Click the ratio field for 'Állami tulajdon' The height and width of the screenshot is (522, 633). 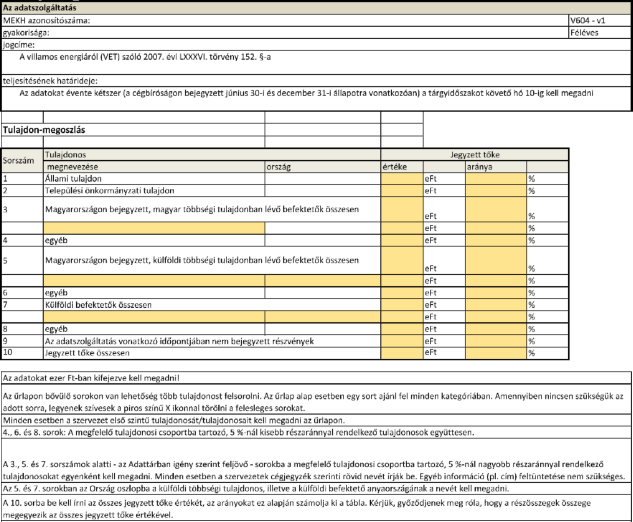(x=496, y=179)
